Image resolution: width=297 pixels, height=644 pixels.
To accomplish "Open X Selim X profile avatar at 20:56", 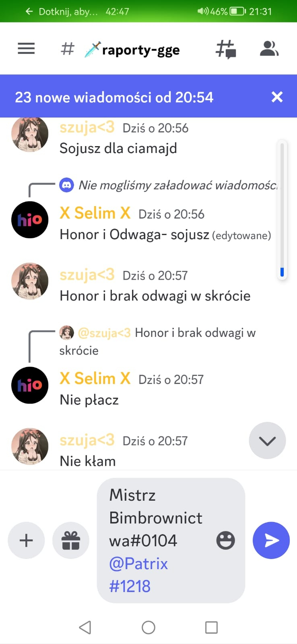I will [x=30, y=220].
